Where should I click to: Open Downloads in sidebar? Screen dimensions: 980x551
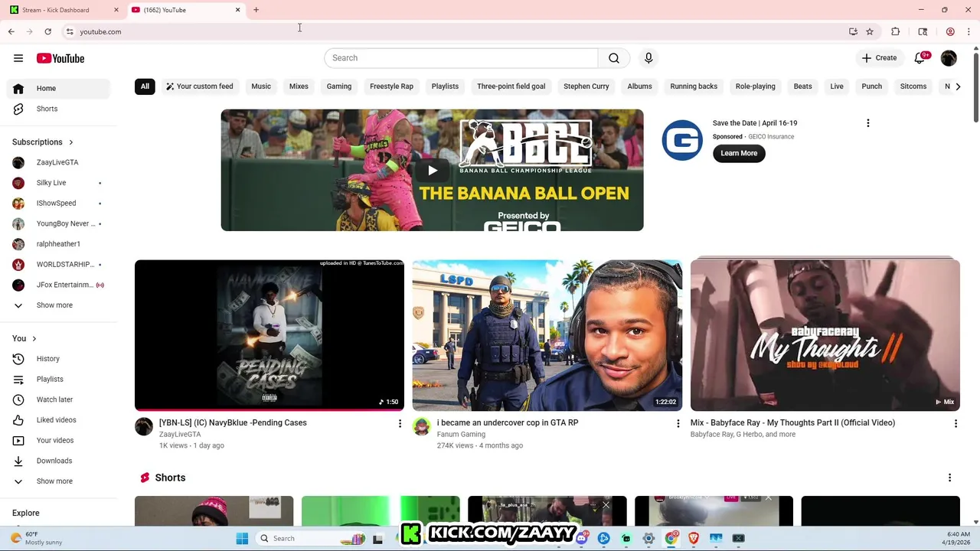(x=57, y=461)
